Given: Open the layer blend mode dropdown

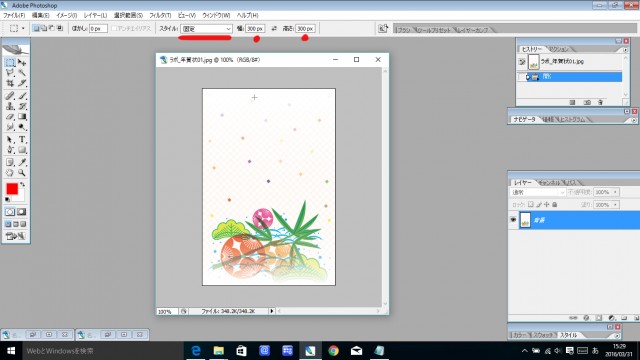Looking at the screenshot, I should pos(538,192).
